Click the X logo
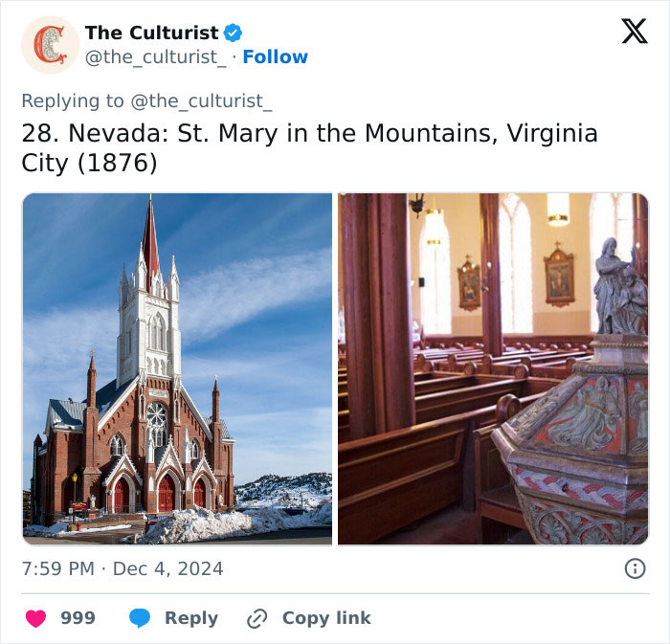Image resolution: width=670 pixels, height=644 pixels. [634, 33]
